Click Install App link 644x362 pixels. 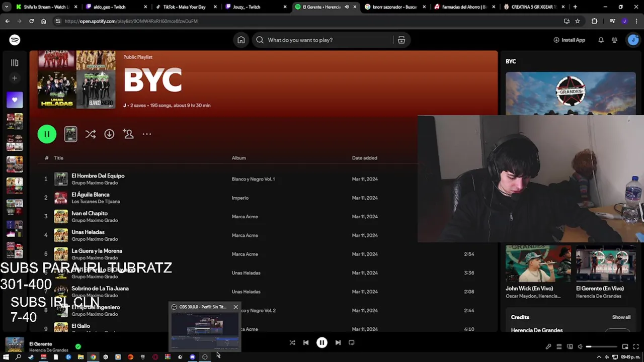click(569, 40)
